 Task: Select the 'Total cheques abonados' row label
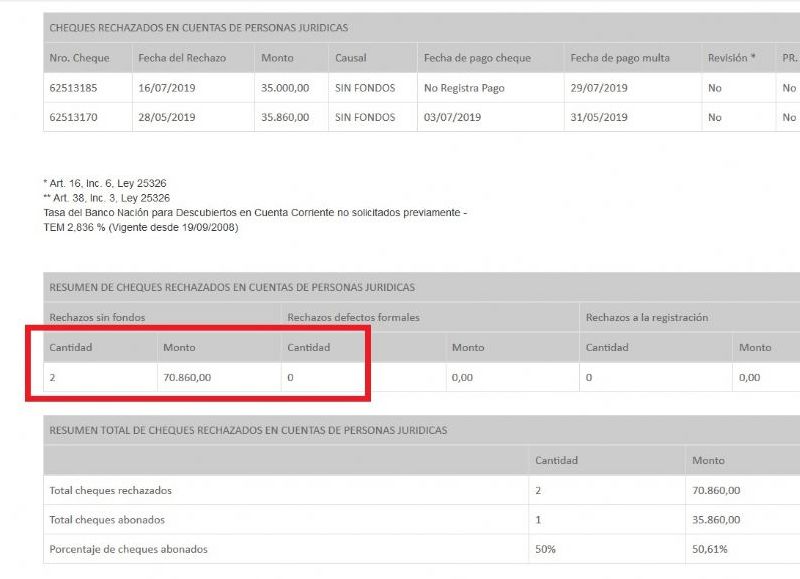tap(107, 520)
